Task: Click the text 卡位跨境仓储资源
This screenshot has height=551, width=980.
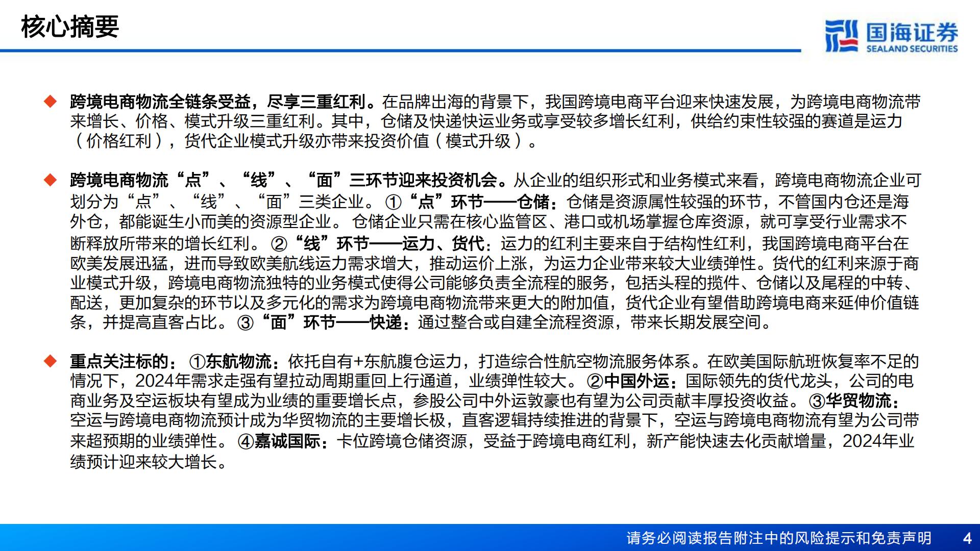Action: [402, 441]
